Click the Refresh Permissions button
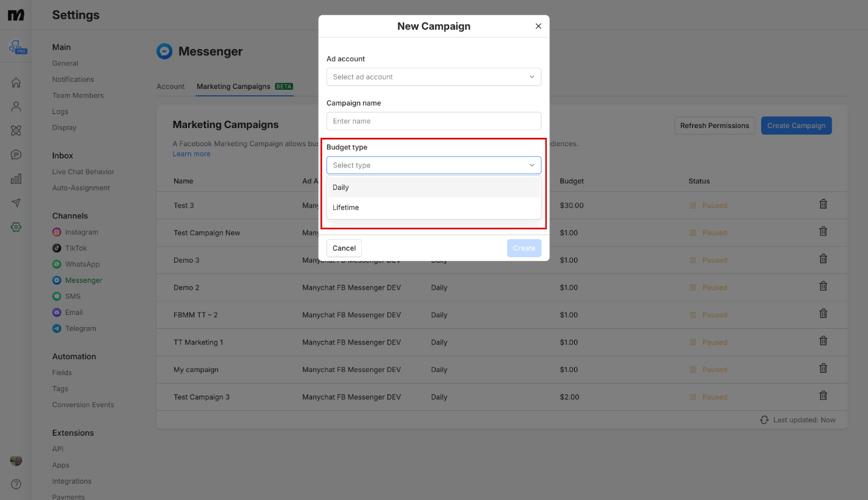868x500 pixels. (x=714, y=126)
